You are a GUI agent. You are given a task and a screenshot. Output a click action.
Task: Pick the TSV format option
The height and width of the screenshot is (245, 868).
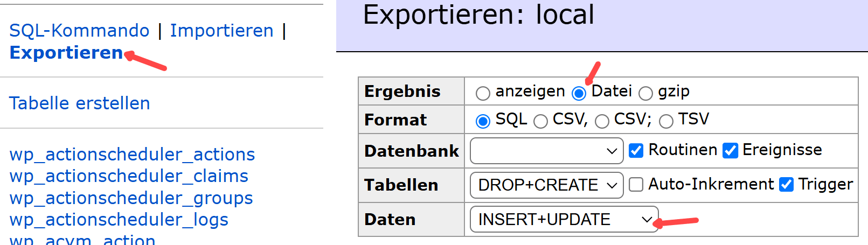pos(666,121)
